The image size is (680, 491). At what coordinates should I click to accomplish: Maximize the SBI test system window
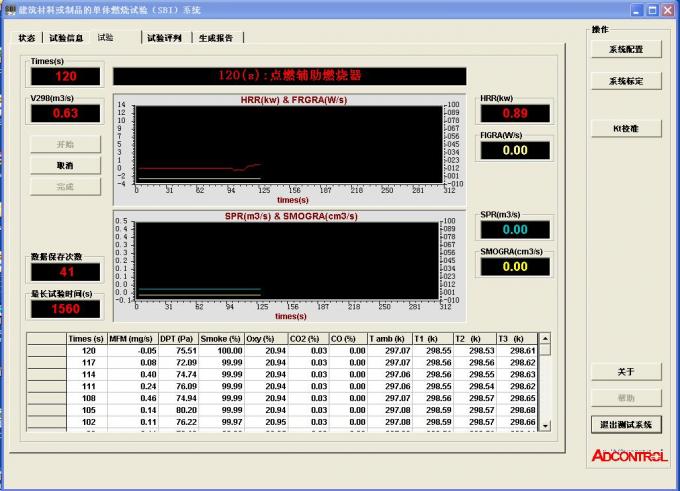(653, 9)
